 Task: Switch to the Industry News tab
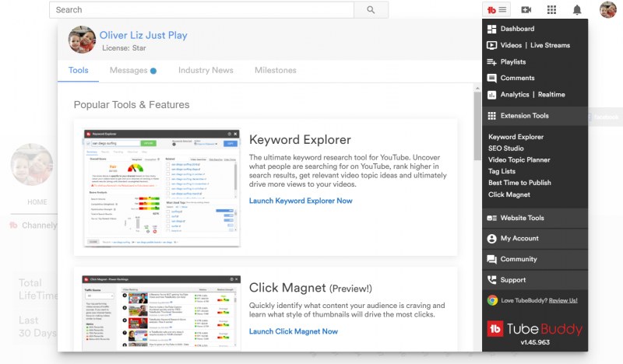206,71
